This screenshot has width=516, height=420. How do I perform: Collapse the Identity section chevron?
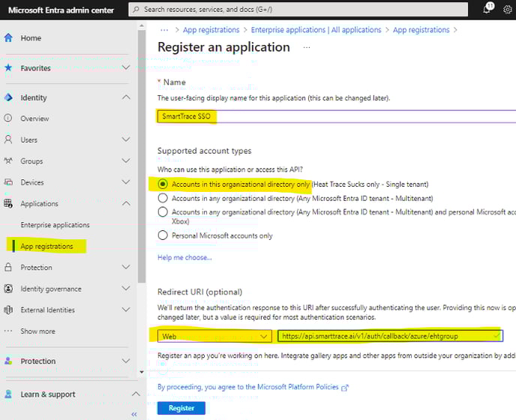[x=126, y=97]
